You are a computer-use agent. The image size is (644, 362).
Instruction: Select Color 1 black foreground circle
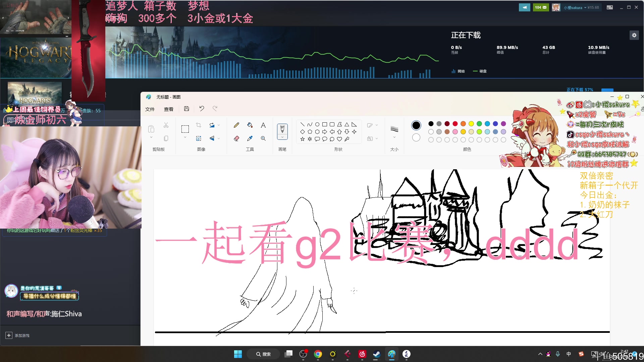[416, 125]
